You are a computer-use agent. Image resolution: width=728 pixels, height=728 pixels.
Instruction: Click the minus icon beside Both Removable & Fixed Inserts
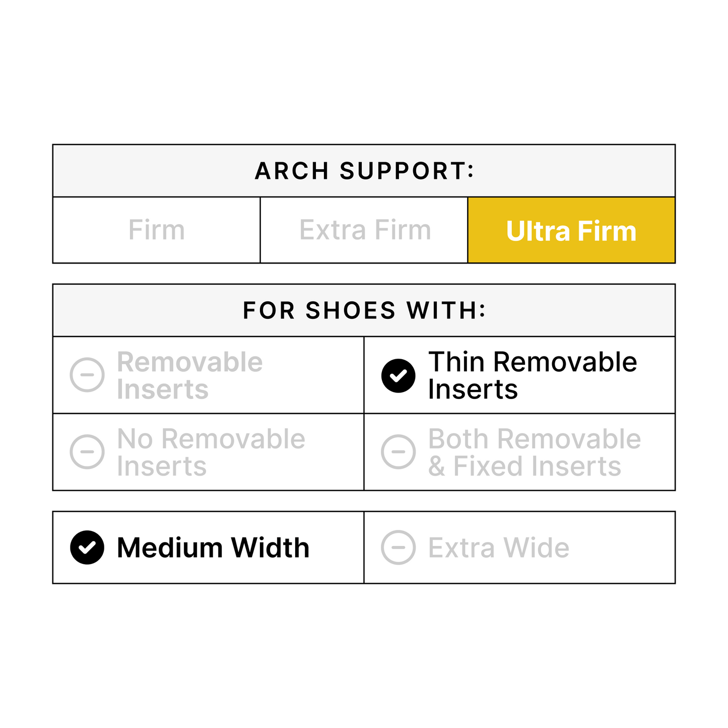[398, 452]
